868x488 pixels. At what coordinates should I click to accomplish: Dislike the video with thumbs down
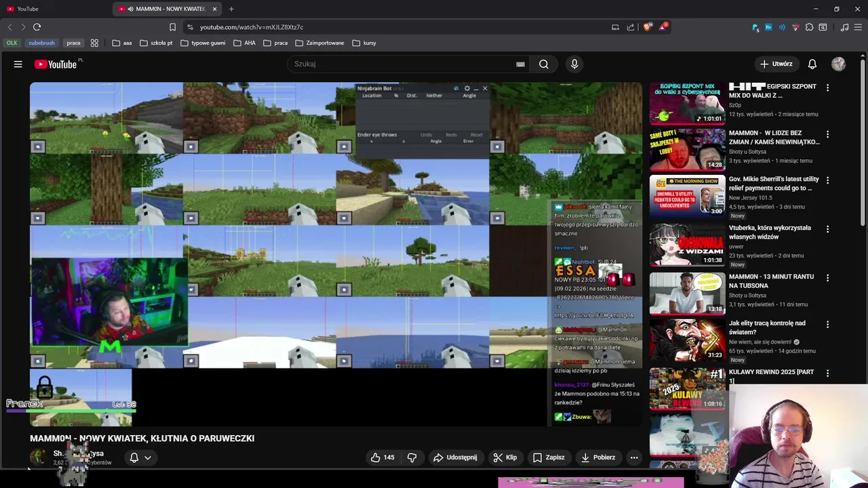click(412, 457)
